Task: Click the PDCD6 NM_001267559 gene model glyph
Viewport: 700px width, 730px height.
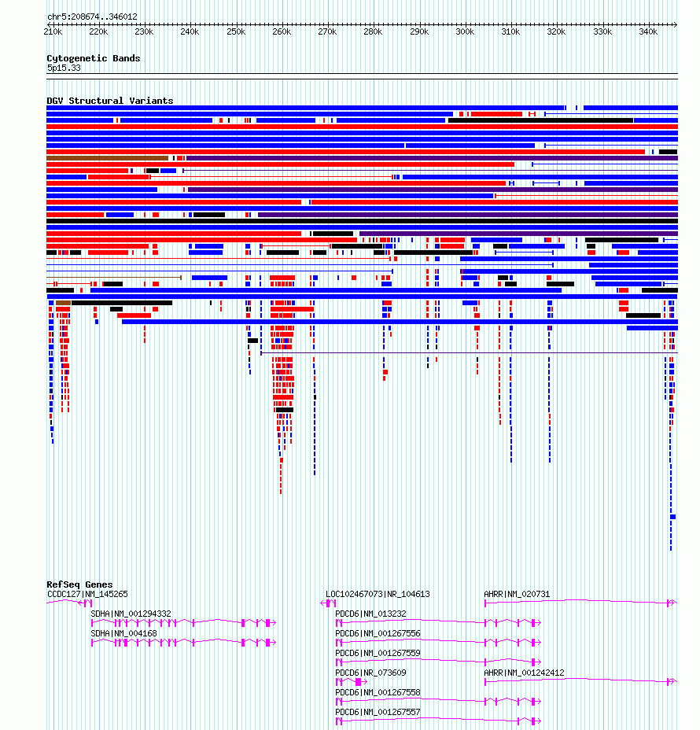Action: click(x=438, y=662)
